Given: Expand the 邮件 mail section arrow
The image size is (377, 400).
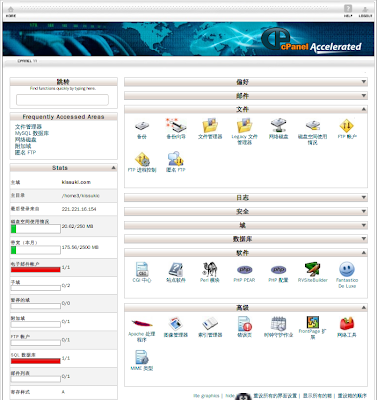Looking at the screenshot, I should [364, 96].
